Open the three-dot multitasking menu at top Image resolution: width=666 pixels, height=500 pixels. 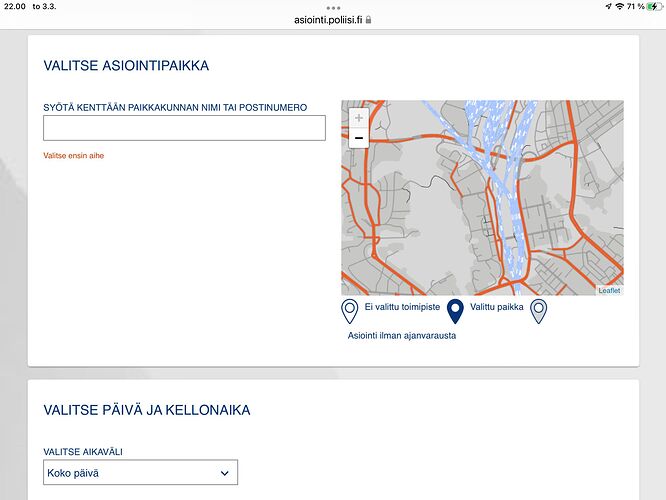[x=333, y=5]
